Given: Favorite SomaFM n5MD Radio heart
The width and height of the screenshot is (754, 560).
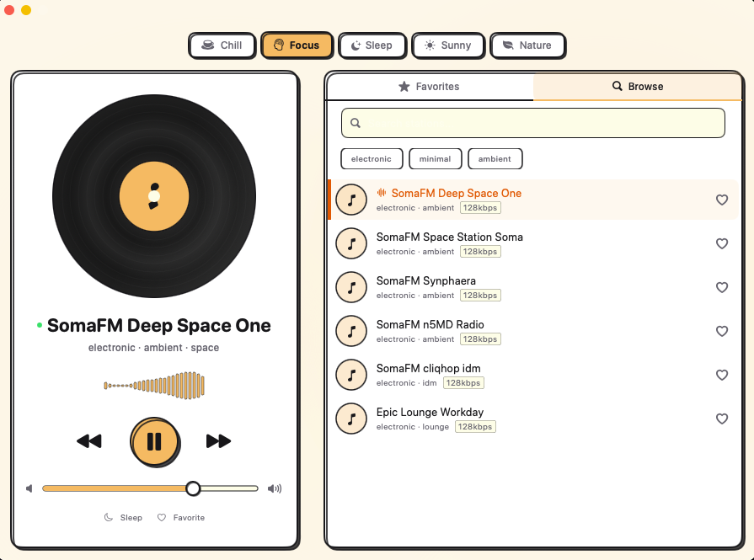Looking at the screenshot, I should tap(722, 331).
